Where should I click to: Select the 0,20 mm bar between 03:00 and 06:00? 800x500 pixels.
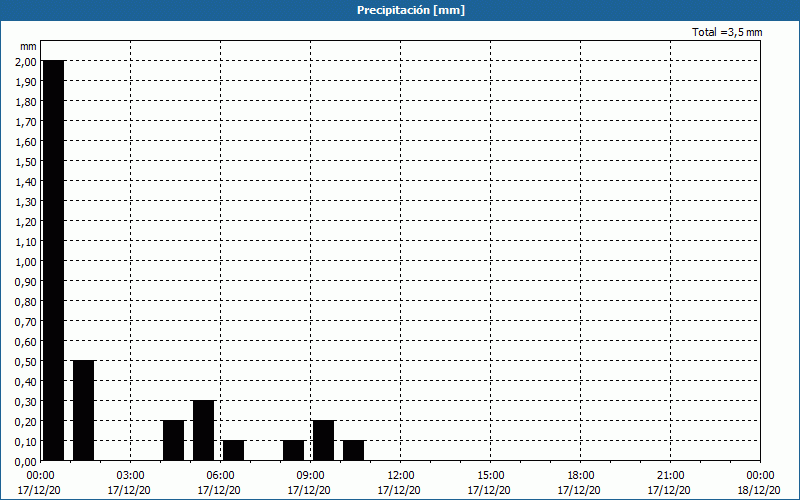click(x=173, y=440)
